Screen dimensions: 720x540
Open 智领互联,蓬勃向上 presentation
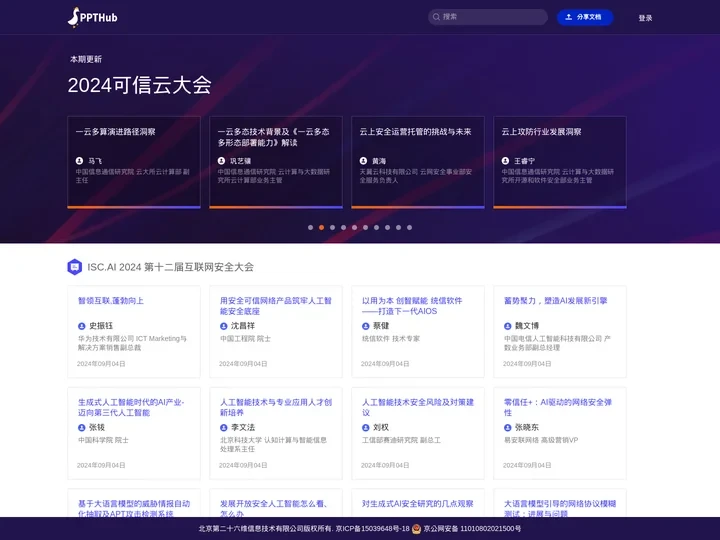[111, 301]
